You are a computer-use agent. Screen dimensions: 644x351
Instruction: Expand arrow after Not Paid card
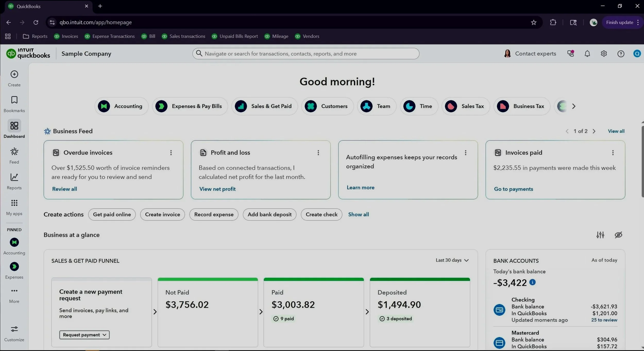261,312
